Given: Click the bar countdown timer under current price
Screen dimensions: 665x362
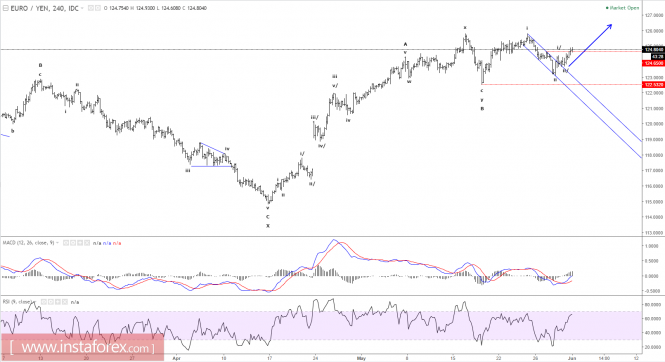Looking at the screenshot, I should pos(657,56).
